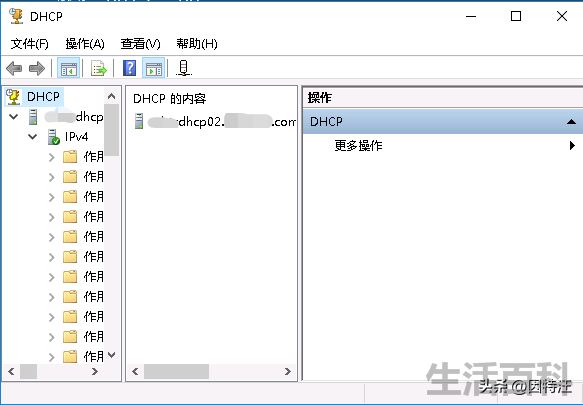Click the tree pane scroll-up arrow
Image resolution: width=583 pixels, height=405 pixels.
111,97
